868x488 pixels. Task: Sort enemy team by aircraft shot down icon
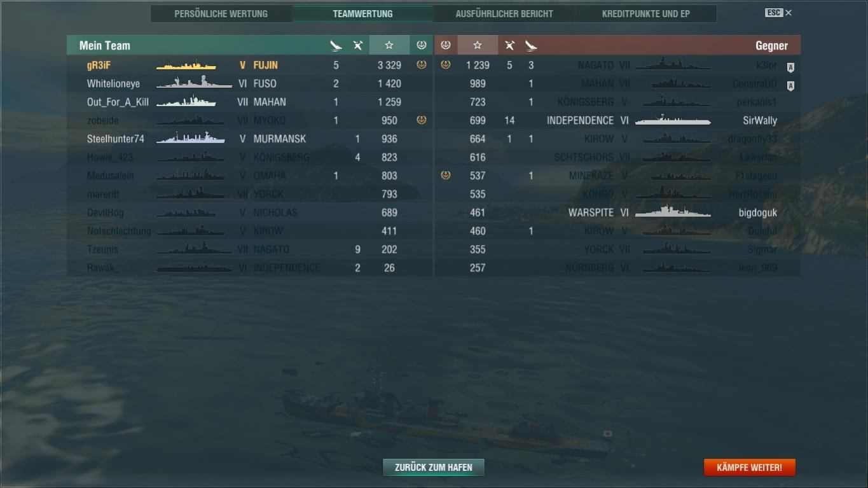point(509,45)
